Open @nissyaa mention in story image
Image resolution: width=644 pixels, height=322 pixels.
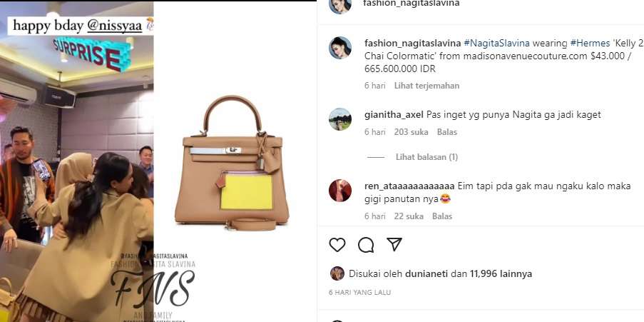click(x=115, y=26)
